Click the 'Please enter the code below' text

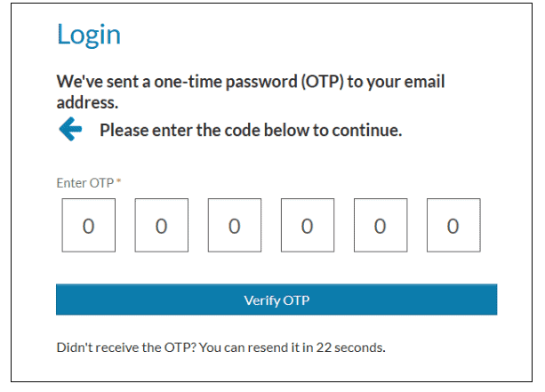[251, 131]
